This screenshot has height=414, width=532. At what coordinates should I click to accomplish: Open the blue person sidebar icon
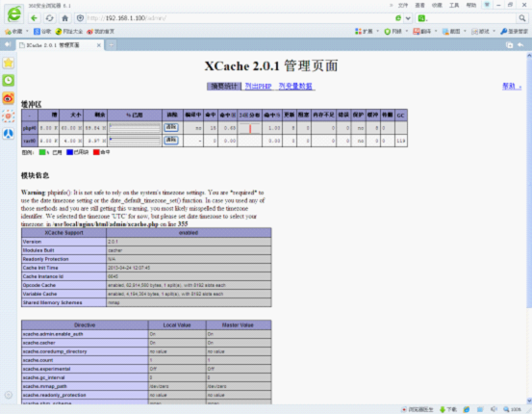click(9, 134)
